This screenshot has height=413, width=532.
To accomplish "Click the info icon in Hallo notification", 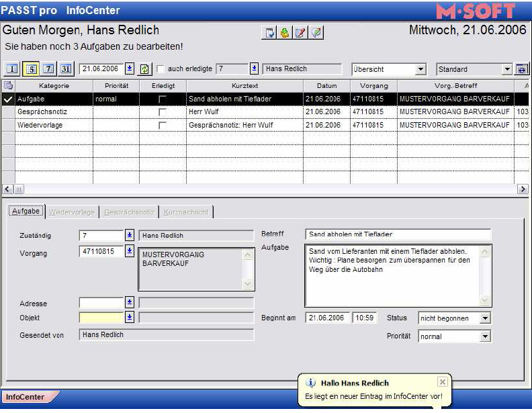I will (x=310, y=383).
